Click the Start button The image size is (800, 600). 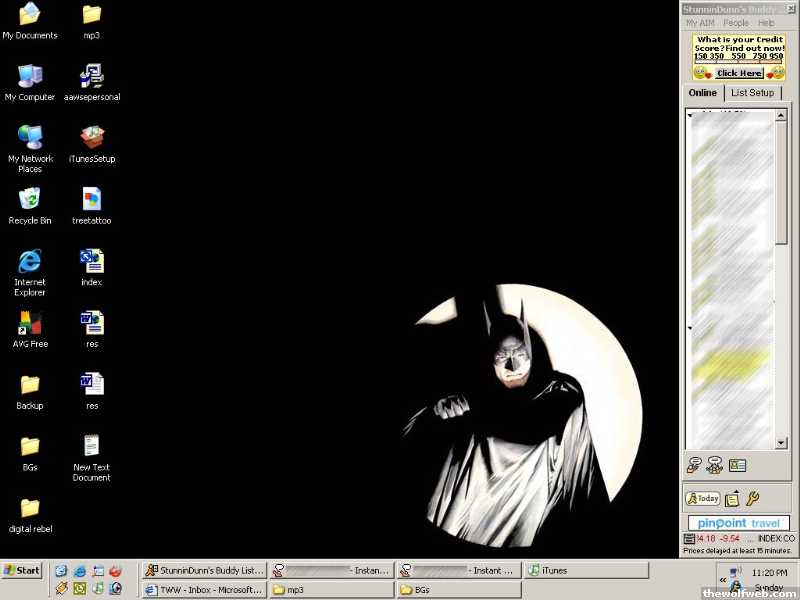click(x=22, y=570)
